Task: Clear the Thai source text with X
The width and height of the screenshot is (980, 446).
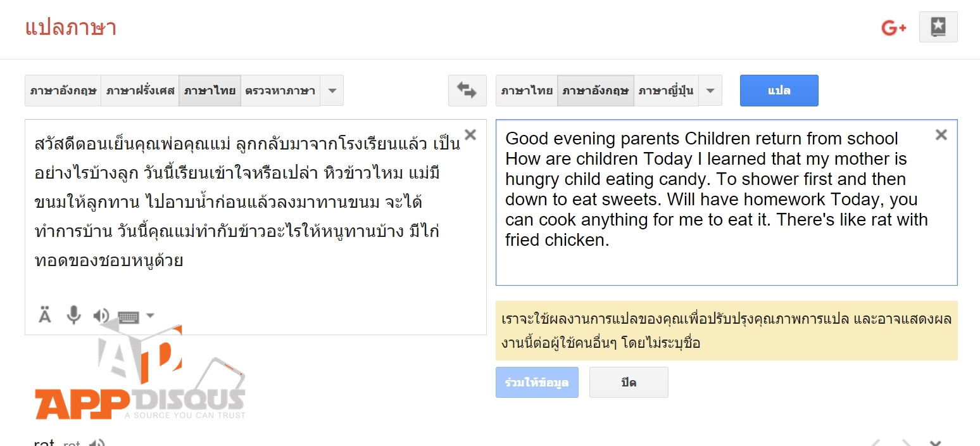Action: click(x=470, y=134)
